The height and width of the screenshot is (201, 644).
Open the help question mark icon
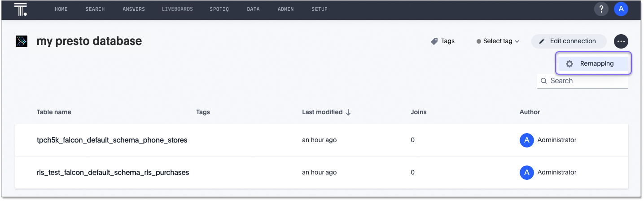601,9
